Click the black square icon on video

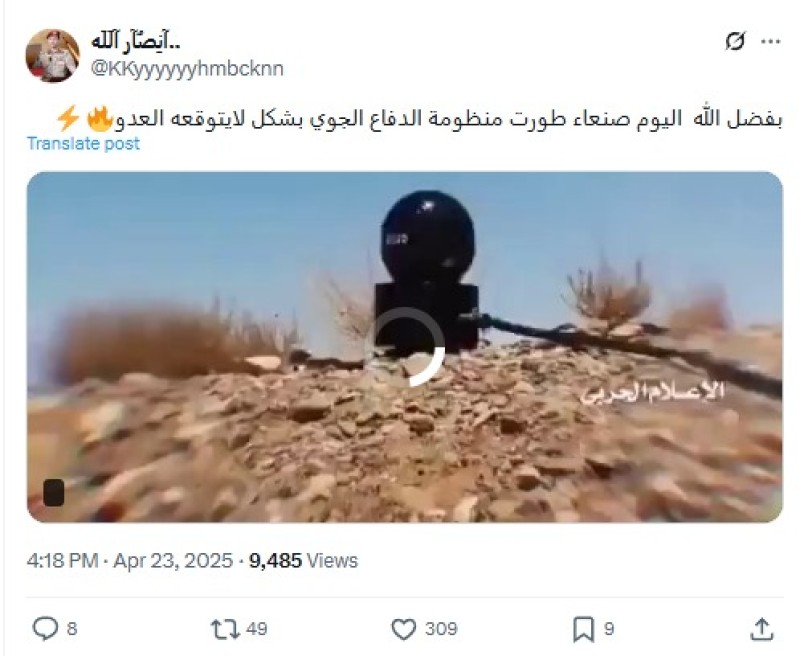click(x=54, y=492)
